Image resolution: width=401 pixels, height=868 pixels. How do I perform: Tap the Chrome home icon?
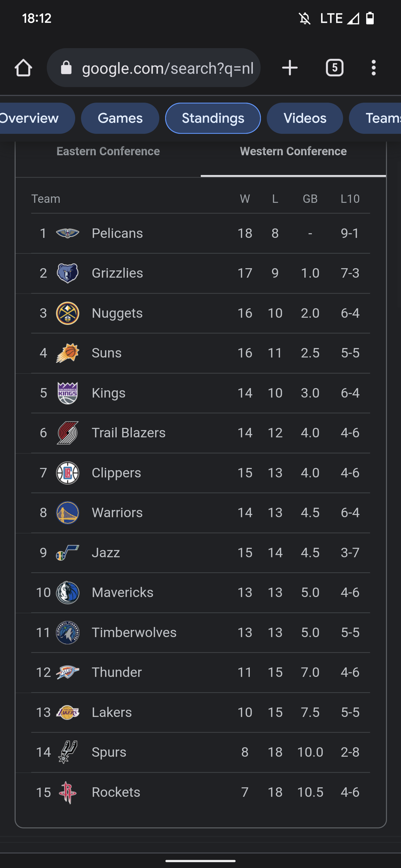pyautogui.click(x=23, y=68)
